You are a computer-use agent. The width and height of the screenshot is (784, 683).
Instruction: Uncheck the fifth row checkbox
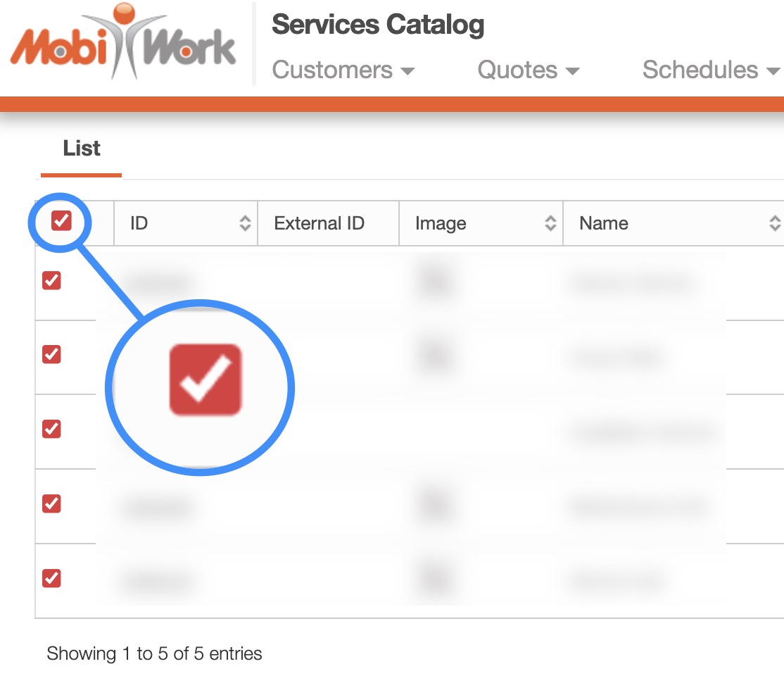coord(51,577)
